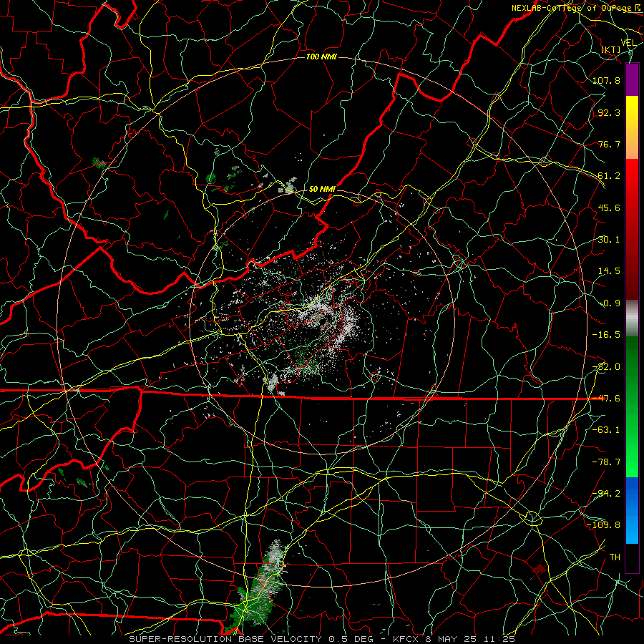Select the 76.7 scale value

tap(609, 144)
